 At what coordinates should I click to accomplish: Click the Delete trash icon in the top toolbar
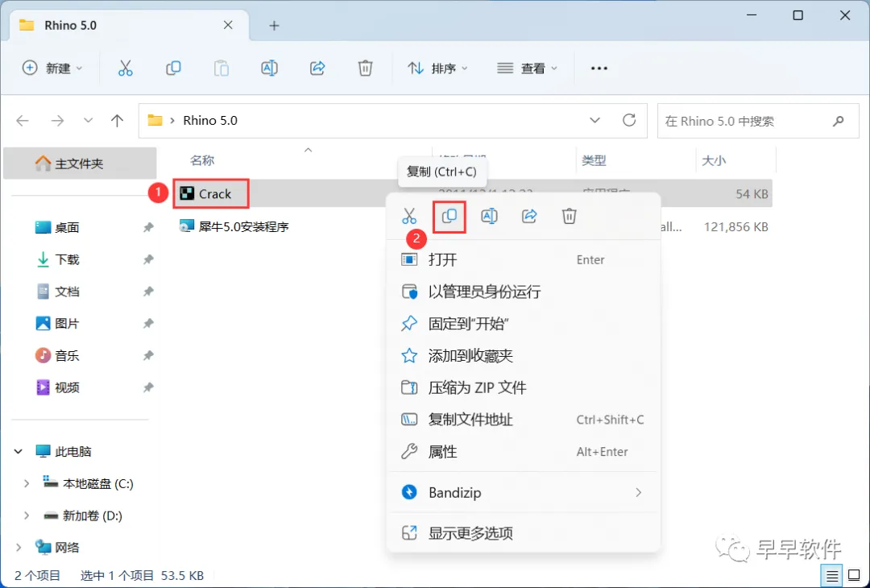point(365,68)
